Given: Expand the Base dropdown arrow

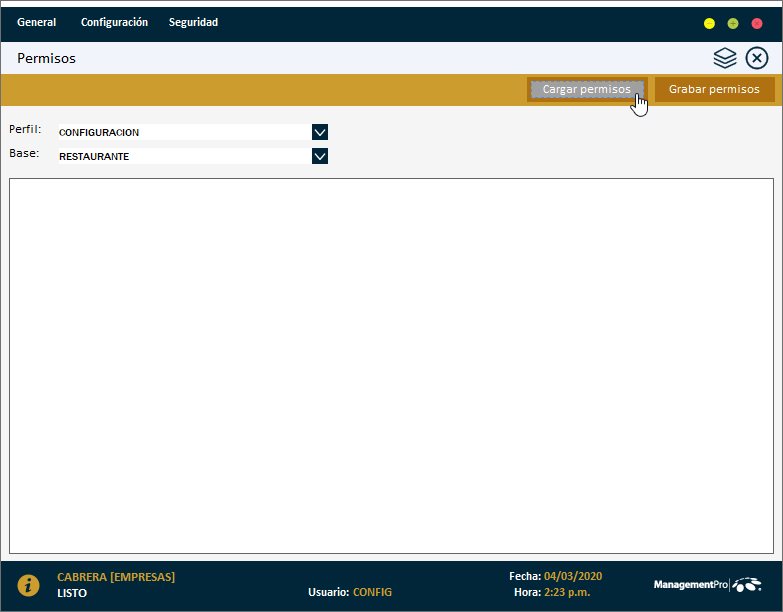Looking at the screenshot, I should click(x=320, y=156).
